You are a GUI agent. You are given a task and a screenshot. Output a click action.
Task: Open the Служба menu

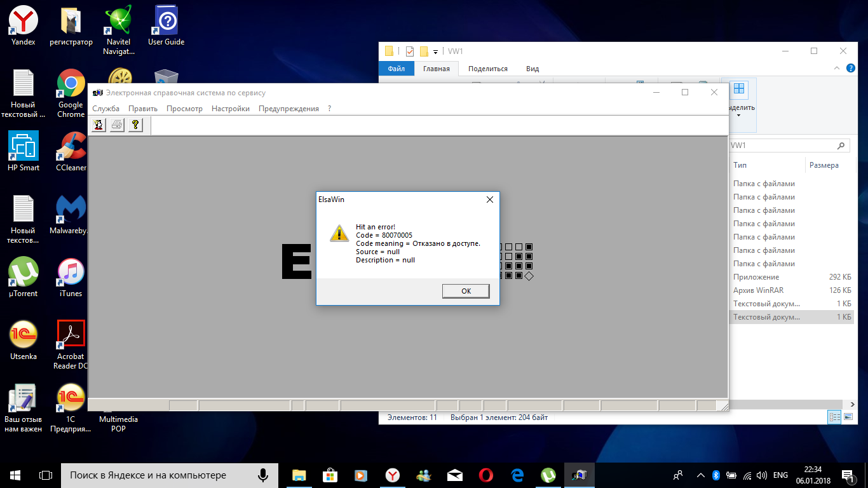click(105, 109)
